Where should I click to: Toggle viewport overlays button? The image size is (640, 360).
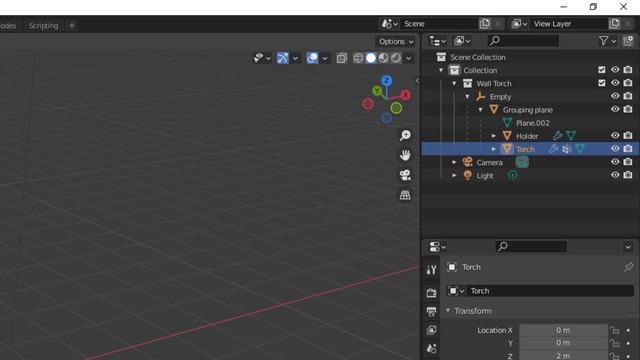pyautogui.click(x=312, y=58)
